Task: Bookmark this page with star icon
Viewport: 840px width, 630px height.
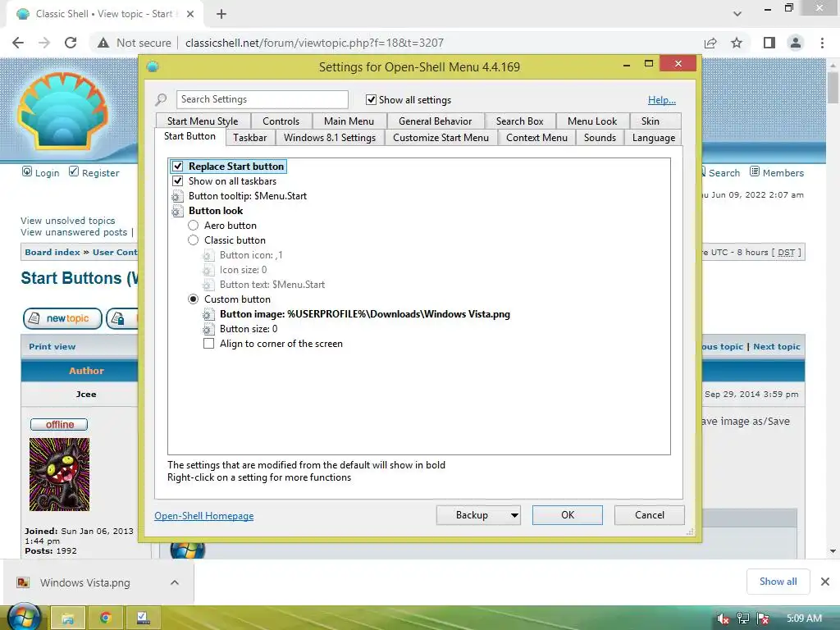Action: coord(737,43)
